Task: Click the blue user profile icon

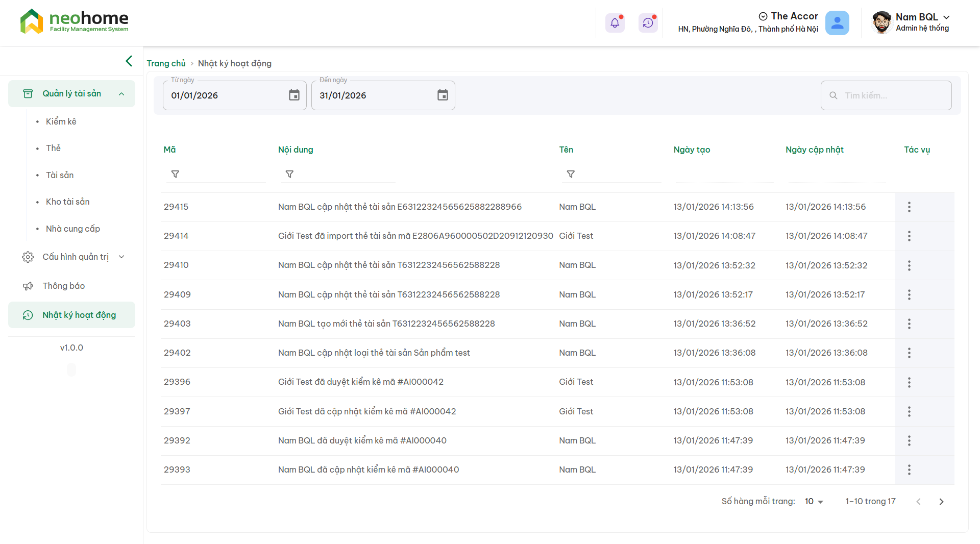Action: tap(837, 23)
